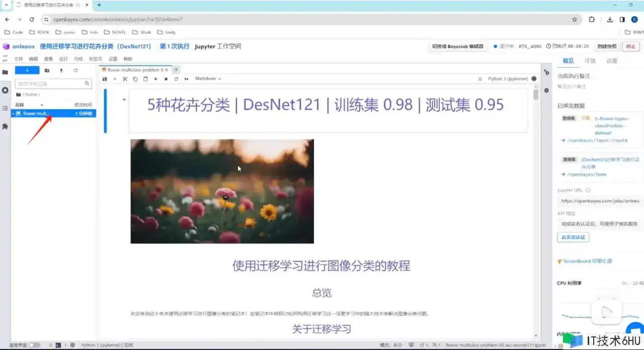Click the save notebook icon
This screenshot has height=350, width=644.
[105, 79]
